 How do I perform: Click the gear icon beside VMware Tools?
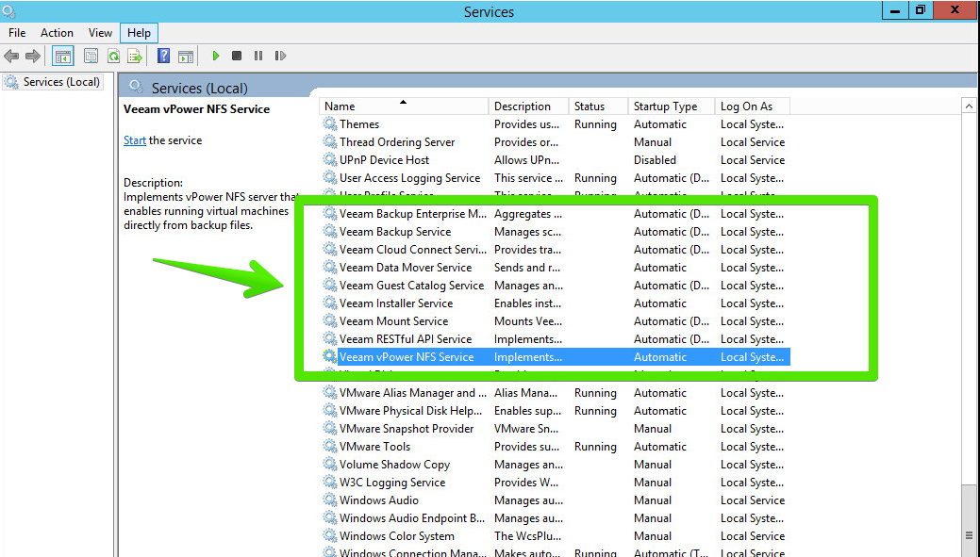pos(329,447)
